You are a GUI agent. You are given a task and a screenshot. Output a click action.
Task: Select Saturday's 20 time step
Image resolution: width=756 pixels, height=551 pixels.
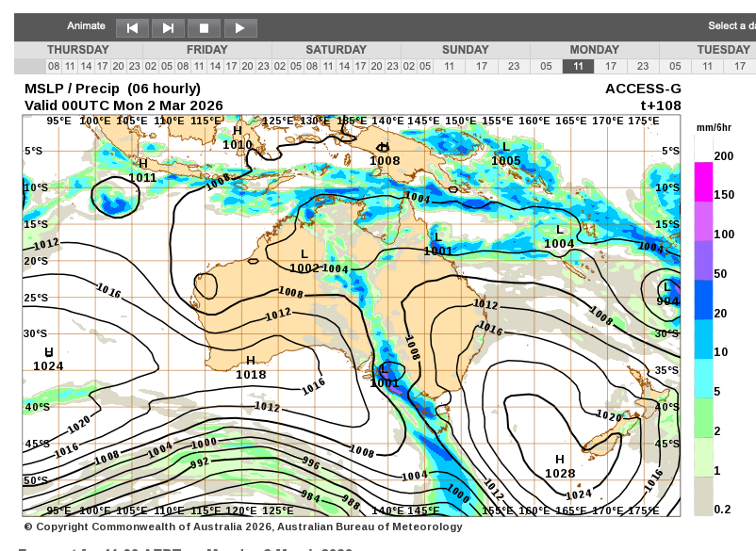[x=376, y=66]
